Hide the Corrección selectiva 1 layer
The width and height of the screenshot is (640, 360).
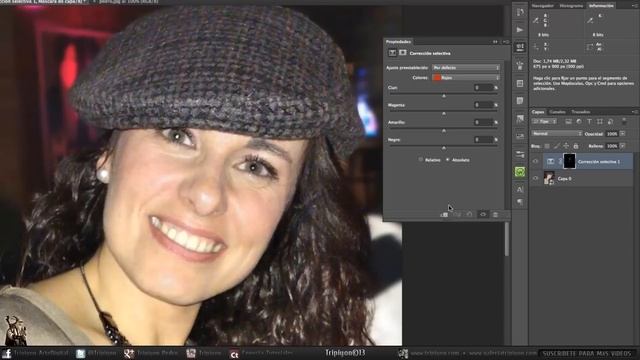tap(536, 162)
